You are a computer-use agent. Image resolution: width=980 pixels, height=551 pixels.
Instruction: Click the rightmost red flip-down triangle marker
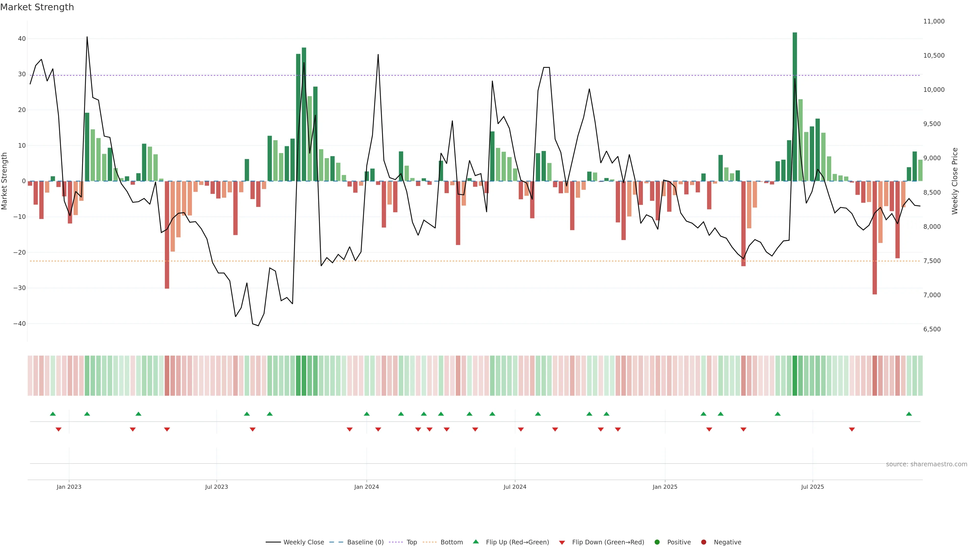point(852,429)
